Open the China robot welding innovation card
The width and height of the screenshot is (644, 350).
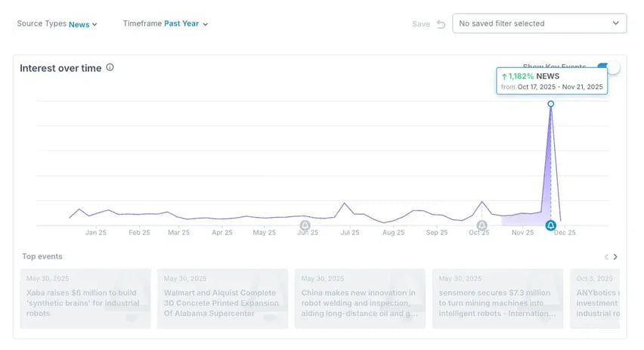tap(360, 299)
